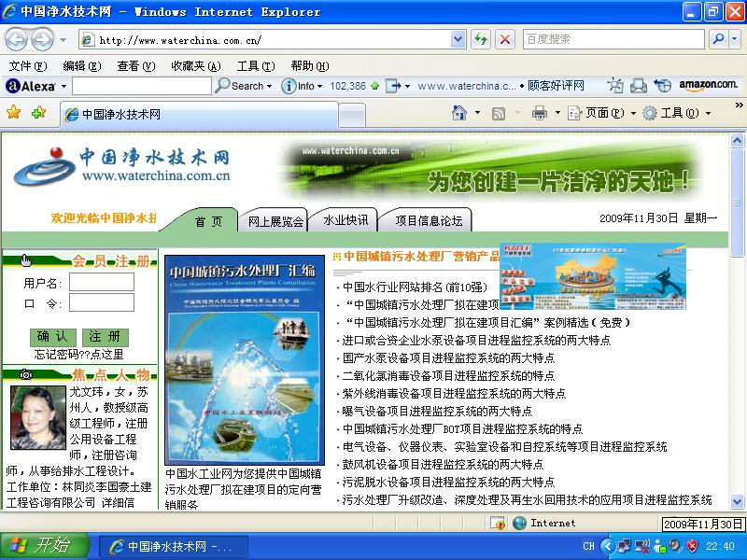This screenshot has height=560, width=747.
Task: Open search provider options dropdown arrow
Action: (735, 39)
